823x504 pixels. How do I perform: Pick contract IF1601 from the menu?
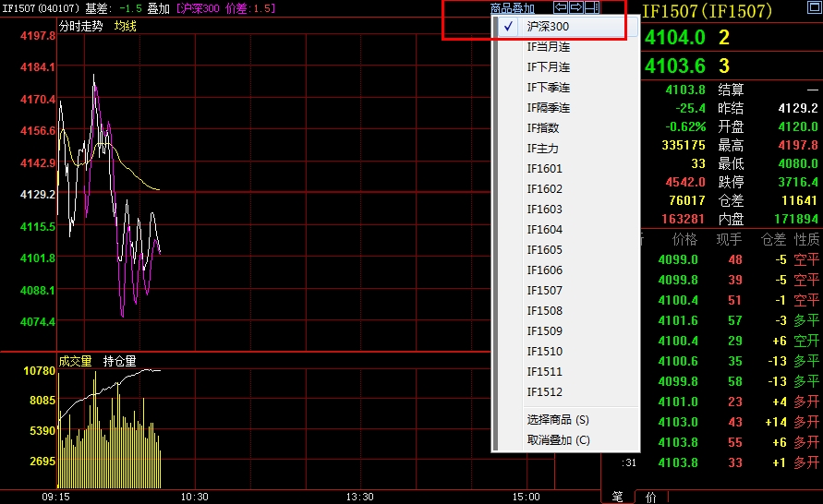(x=544, y=169)
